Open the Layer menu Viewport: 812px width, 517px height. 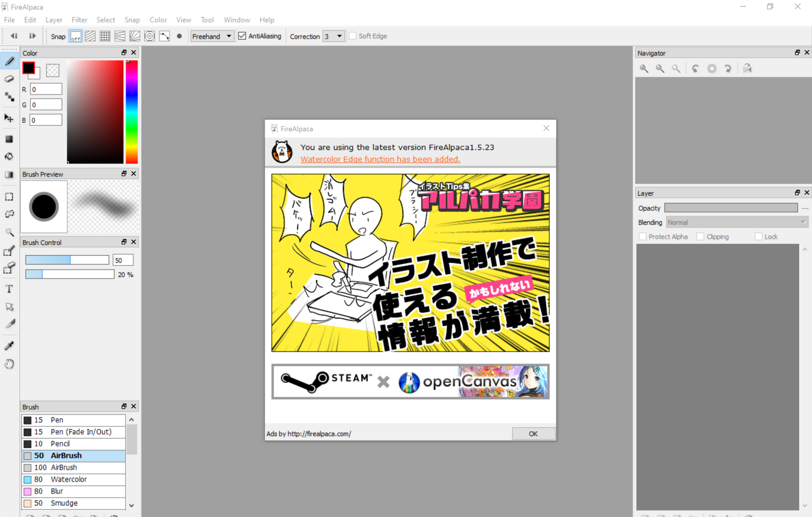click(x=54, y=20)
